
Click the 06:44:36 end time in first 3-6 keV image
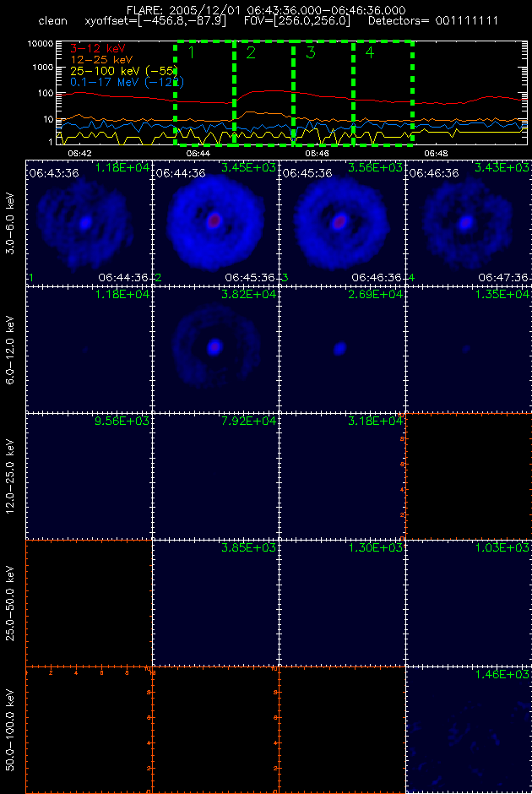123,278
